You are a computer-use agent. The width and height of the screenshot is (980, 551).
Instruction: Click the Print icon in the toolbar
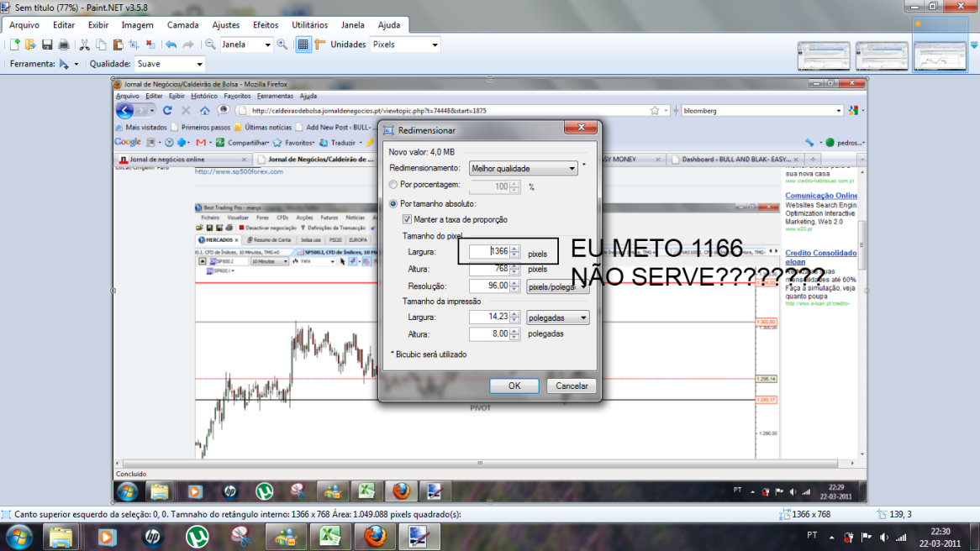pos(63,45)
